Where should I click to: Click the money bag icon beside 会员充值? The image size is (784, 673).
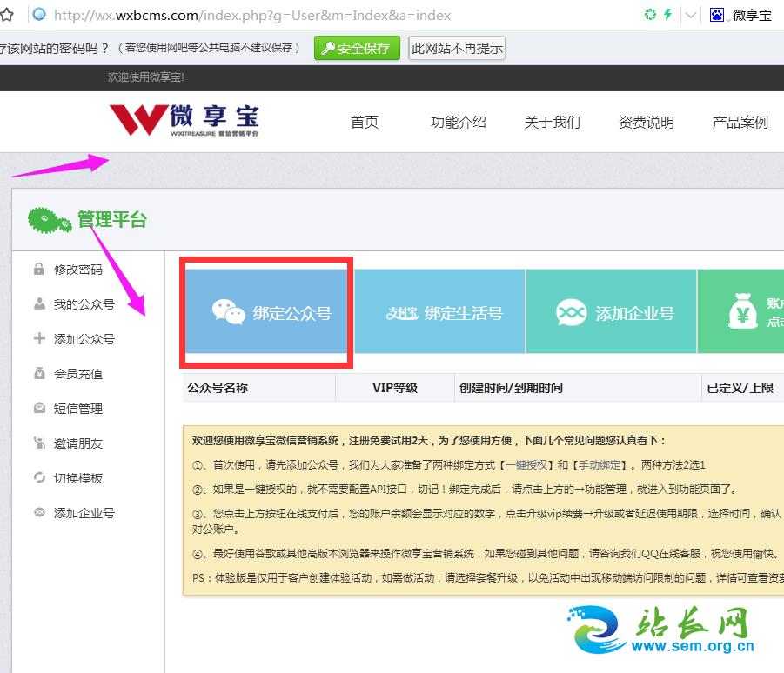pyautogui.click(x=39, y=373)
